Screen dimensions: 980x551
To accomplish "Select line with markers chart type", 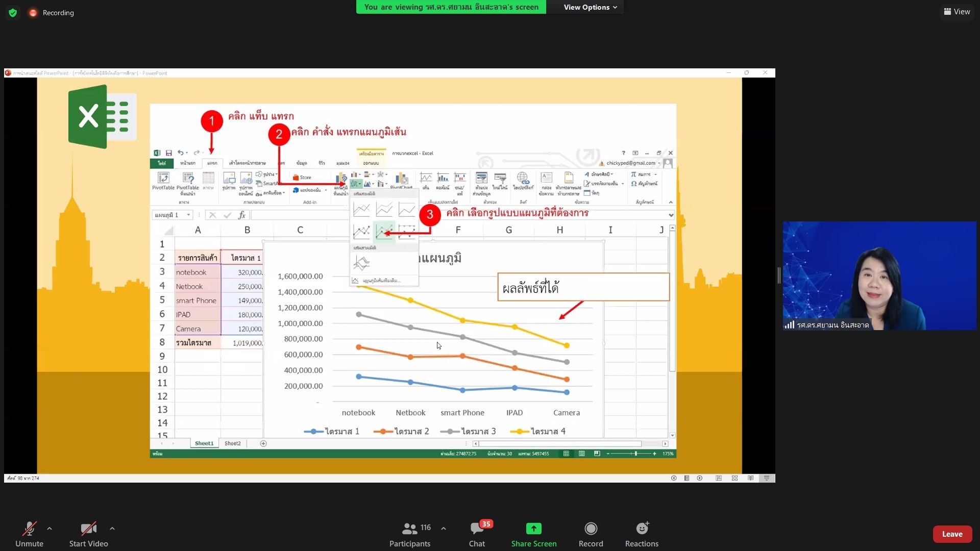I will 361,232.
